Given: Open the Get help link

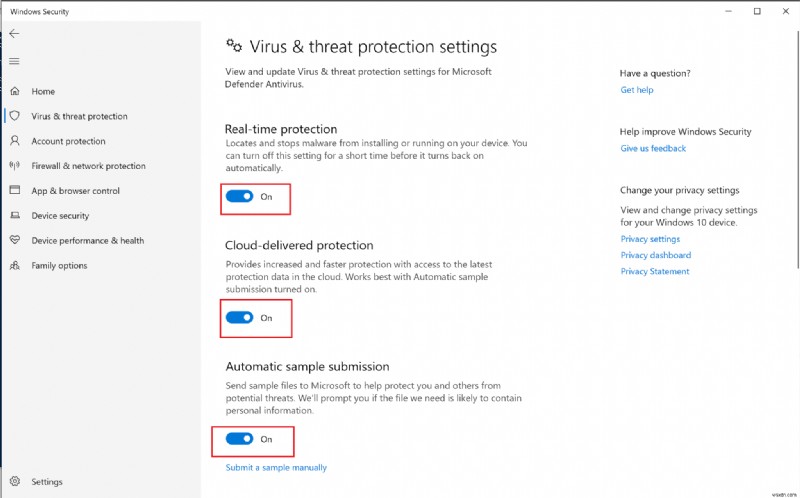Looking at the screenshot, I should pyautogui.click(x=637, y=90).
